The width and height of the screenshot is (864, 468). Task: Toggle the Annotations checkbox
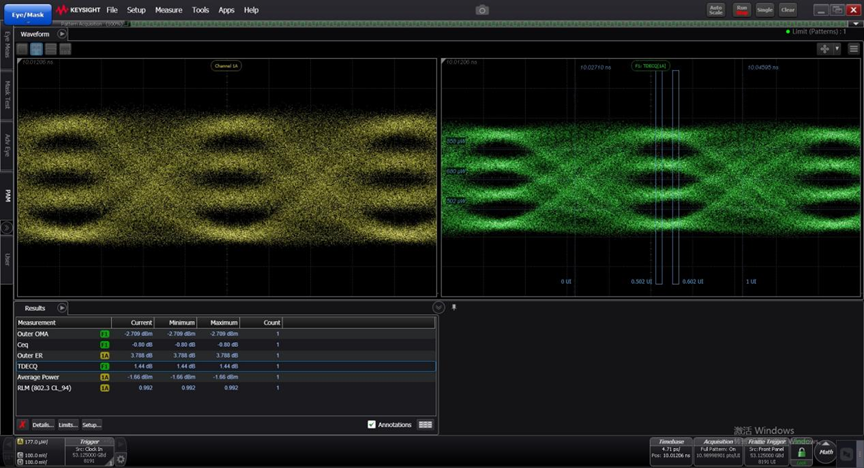(x=372, y=425)
